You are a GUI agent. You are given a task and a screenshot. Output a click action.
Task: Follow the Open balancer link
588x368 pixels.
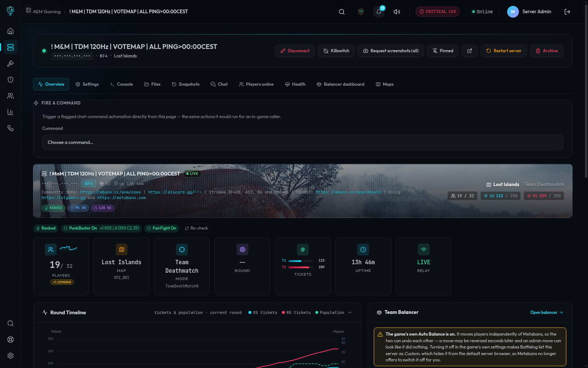tap(546, 312)
